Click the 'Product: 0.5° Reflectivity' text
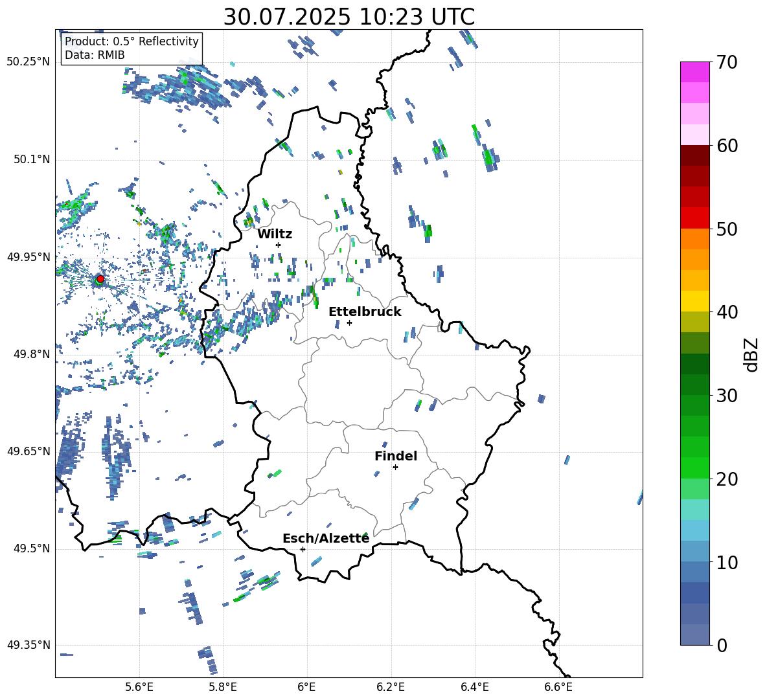Viewport: 767px width, 700px height. [132, 41]
